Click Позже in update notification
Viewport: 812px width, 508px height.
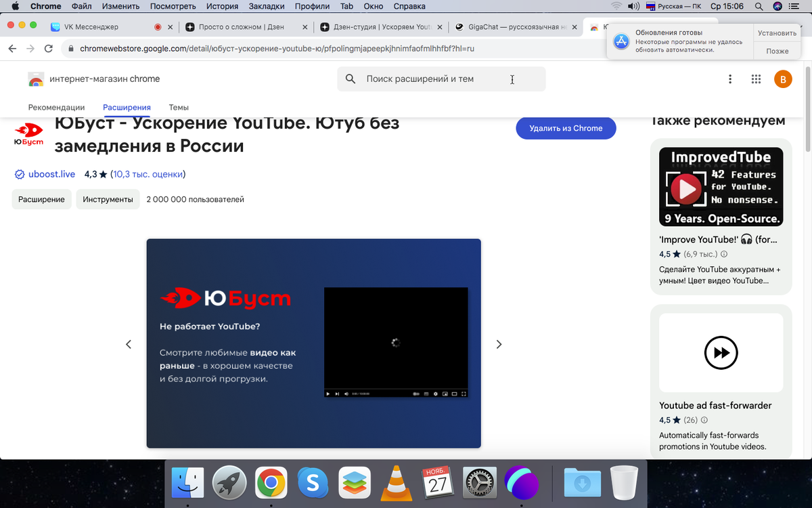(777, 51)
